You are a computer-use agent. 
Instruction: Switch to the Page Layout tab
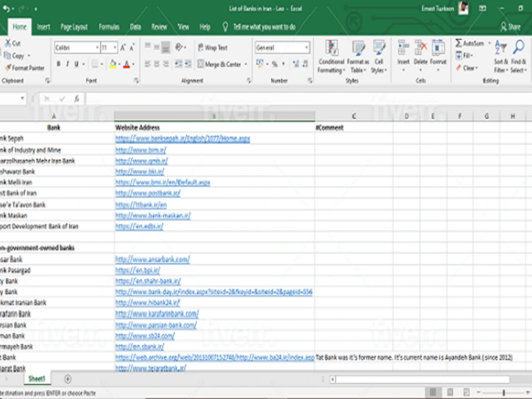pos(74,27)
